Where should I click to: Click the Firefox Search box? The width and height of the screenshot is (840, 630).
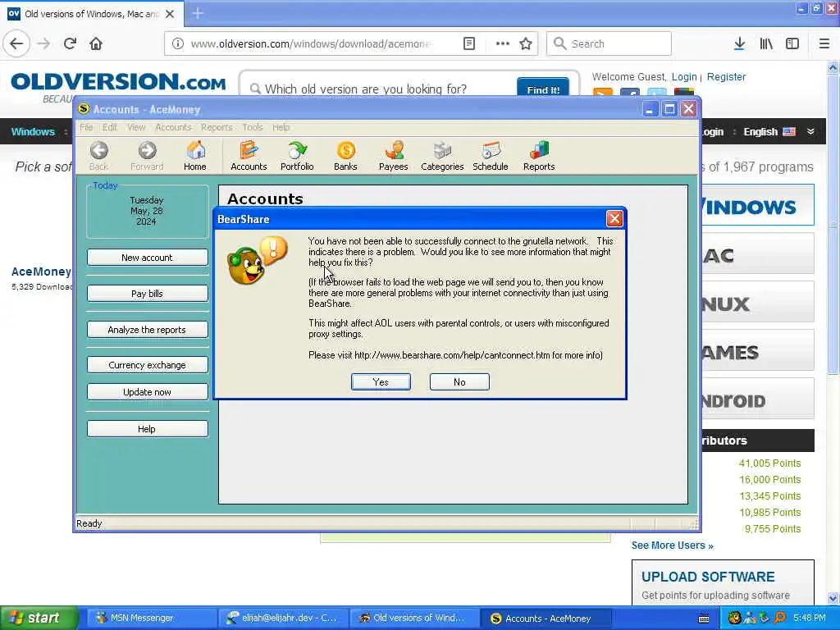609,43
